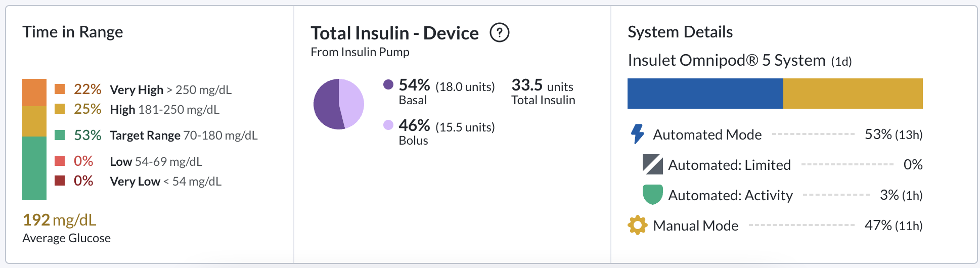The height and width of the screenshot is (268, 980).
Task: Click the yellow manual segment of system bar
Action: tap(853, 94)
